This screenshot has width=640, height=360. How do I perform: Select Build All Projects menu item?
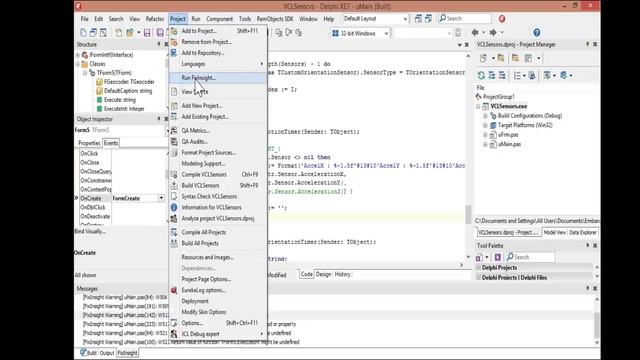[x=218, y=243]
